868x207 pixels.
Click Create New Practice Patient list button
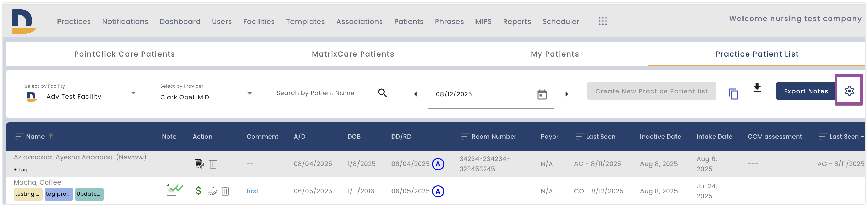(x=652, y=91)
